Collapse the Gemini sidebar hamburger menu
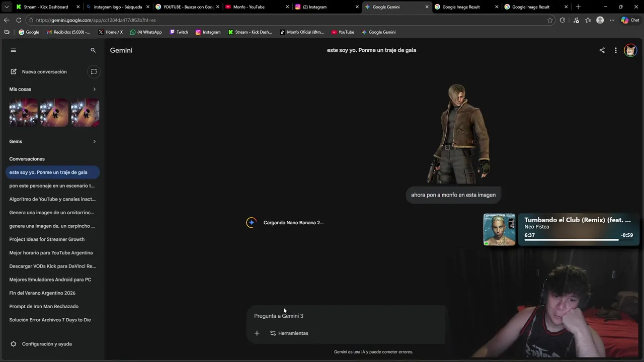This screenshot has width=644, height=362. point(14,50)
